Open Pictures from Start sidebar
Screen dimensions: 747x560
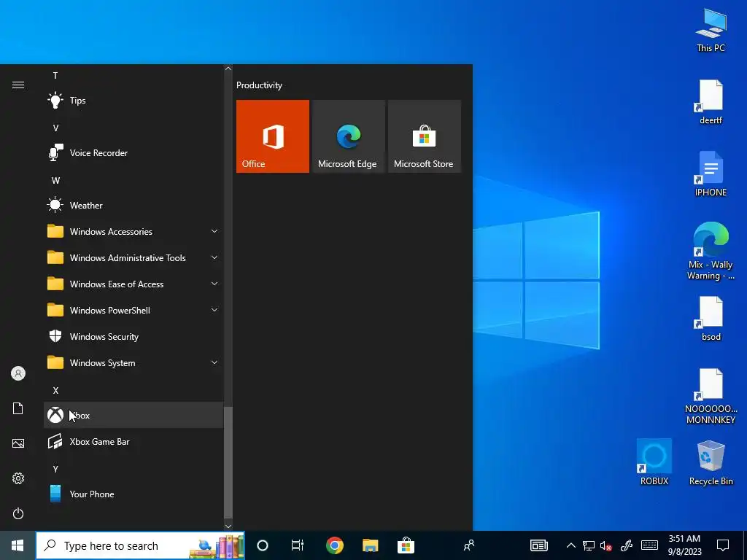point(18,443)
